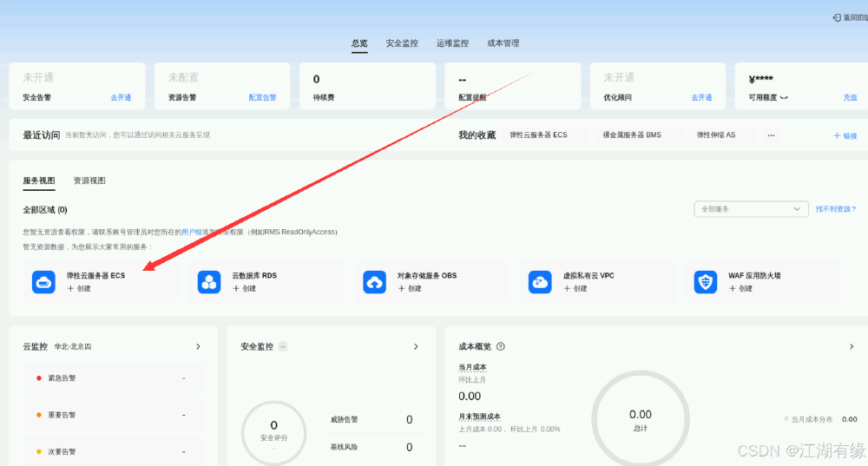
Task: Select the 服务视图 tab
Action: pyautogui.click(x=39, y=180)
